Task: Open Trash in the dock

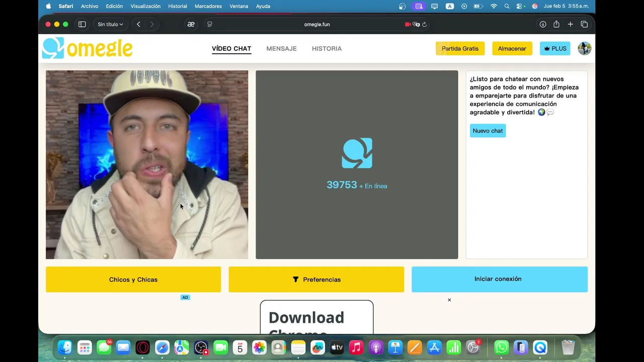Action: pos(568,347)
